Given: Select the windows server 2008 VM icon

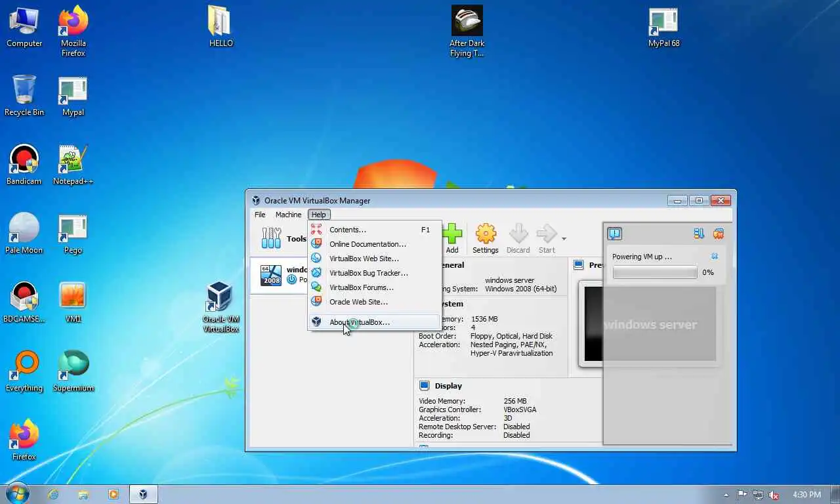Looking at the screenshot, I should tap(271, 275).
